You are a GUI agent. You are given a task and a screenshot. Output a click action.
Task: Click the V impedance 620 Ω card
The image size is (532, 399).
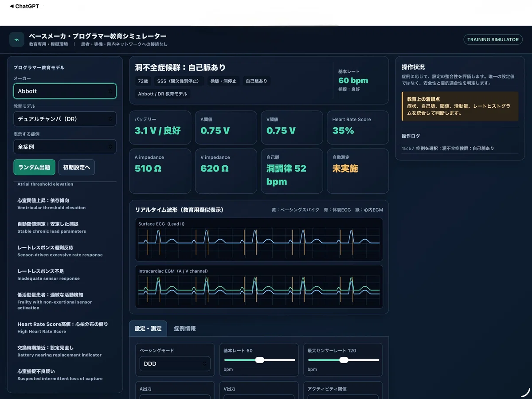tap(226, 171)
